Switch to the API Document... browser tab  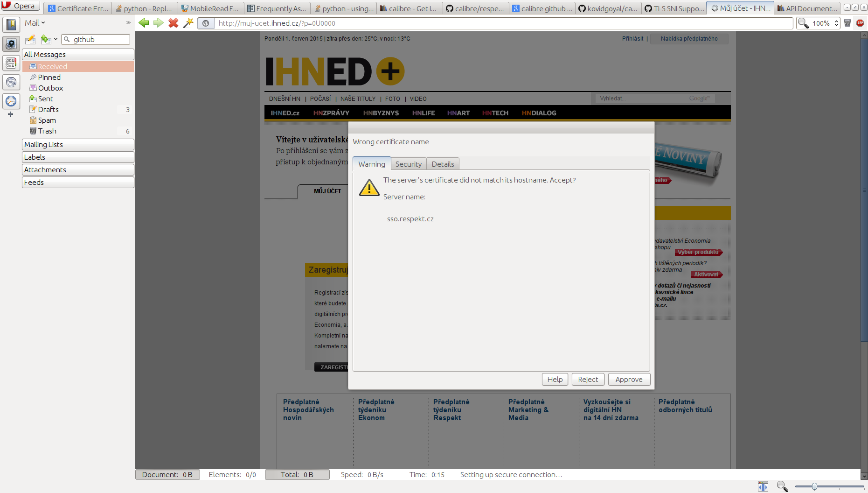(x=807, y=8)
